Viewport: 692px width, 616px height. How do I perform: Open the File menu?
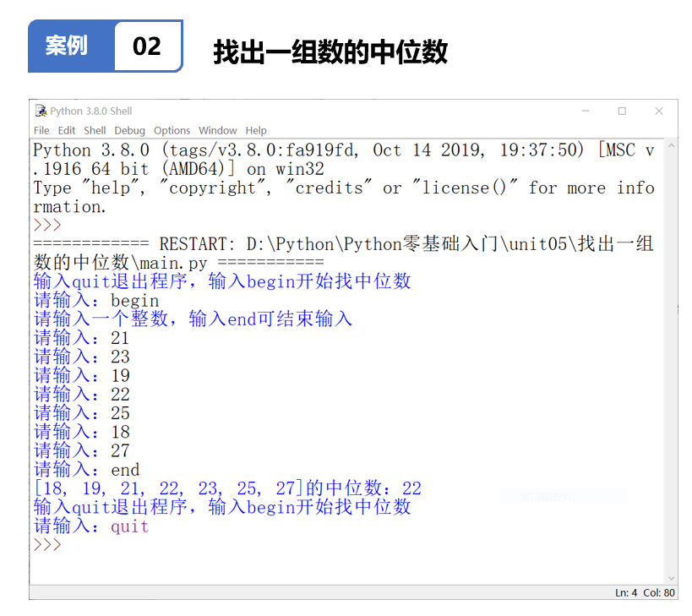click(x=41, y=131)
